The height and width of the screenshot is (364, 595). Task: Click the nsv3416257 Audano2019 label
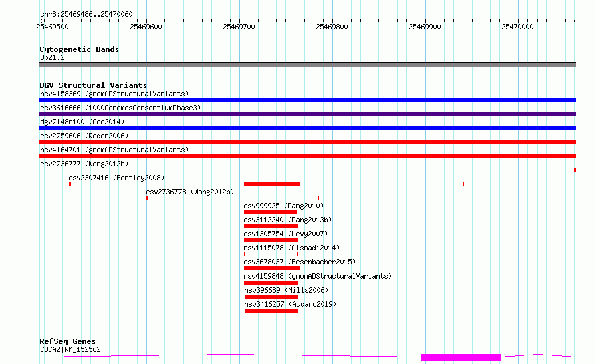pos(290,304)
